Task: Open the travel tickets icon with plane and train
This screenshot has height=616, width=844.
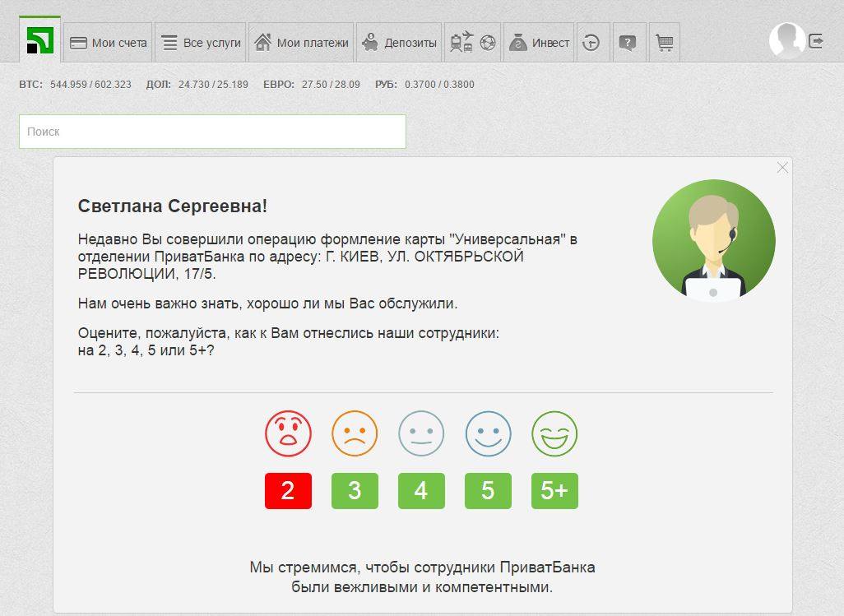Action: coord(463,41)
